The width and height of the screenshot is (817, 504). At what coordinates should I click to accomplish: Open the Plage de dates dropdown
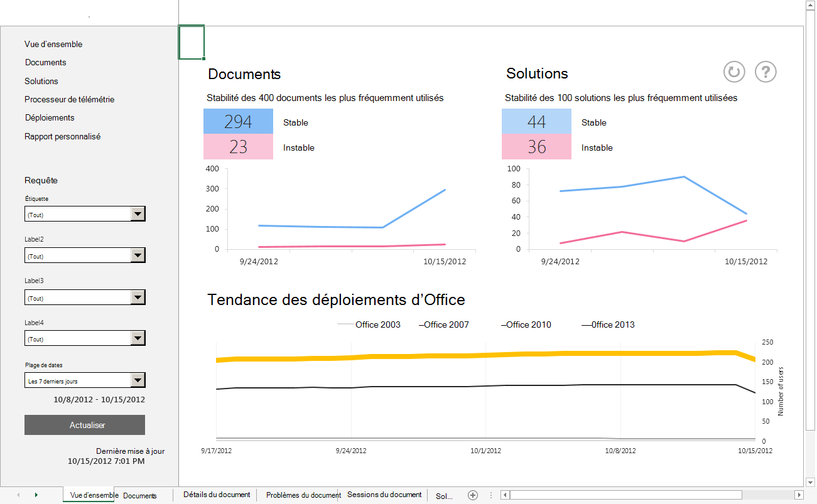click(x=138, y=380)
